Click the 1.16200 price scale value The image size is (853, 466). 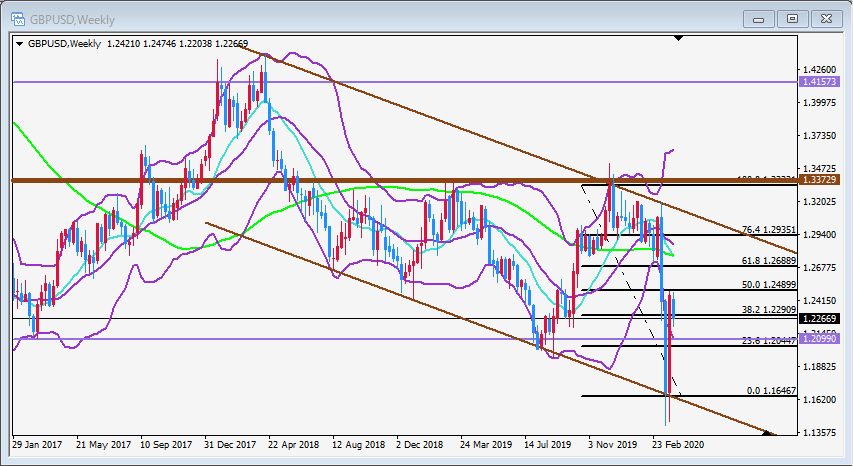[x=819, y=400]
